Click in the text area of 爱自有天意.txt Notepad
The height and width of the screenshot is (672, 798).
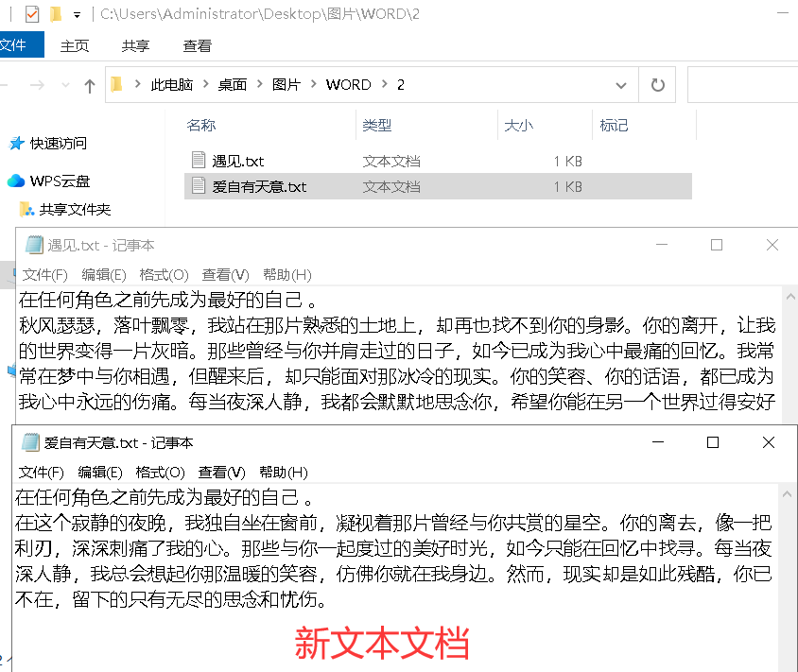396,577
